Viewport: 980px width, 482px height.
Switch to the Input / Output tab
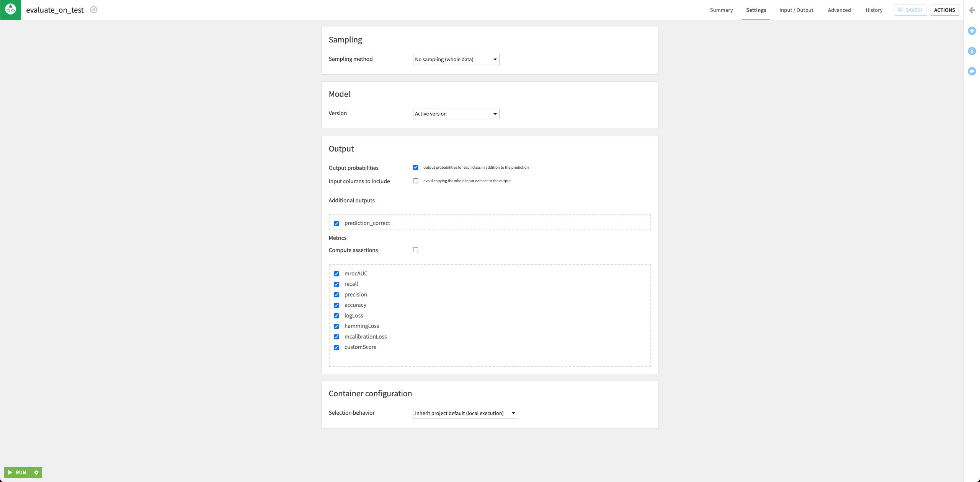point(796,10)
